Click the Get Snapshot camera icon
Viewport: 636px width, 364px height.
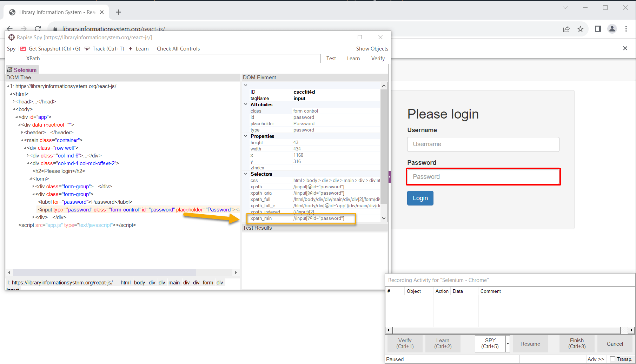(x=23, y=48)
